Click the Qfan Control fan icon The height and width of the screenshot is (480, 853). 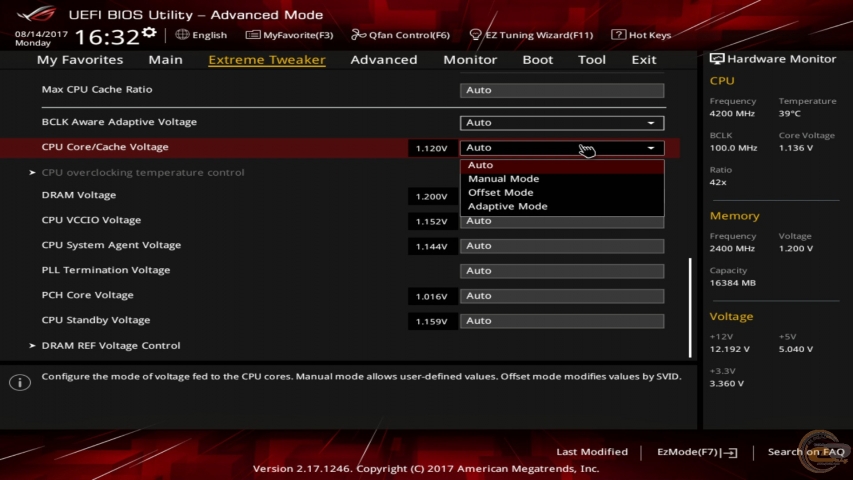pos(358,35)
